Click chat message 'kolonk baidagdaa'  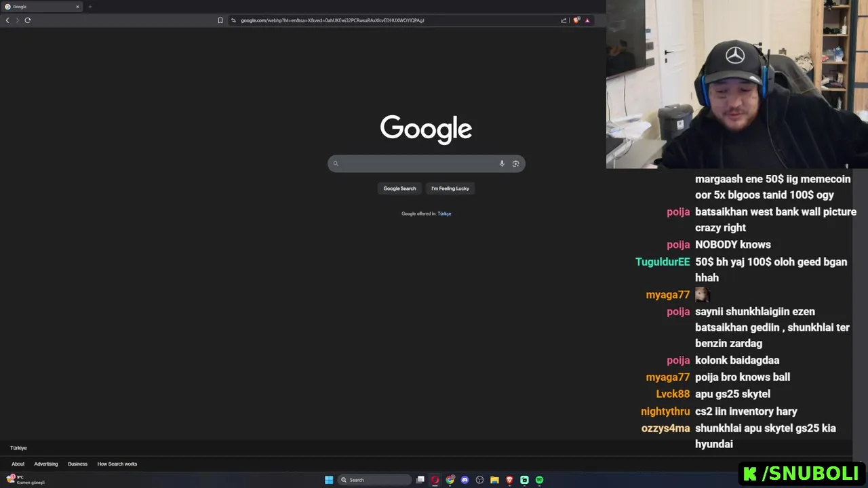(737, 361)
